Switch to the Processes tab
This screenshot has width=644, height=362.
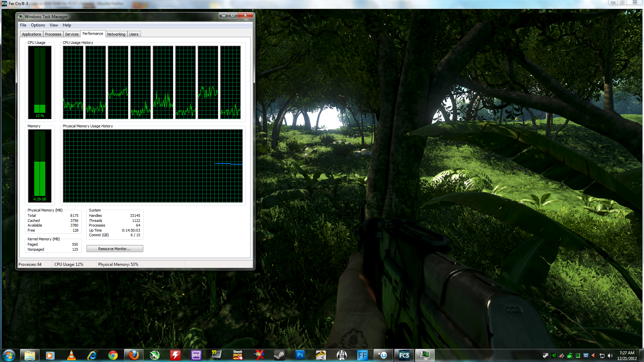[53, 34]
